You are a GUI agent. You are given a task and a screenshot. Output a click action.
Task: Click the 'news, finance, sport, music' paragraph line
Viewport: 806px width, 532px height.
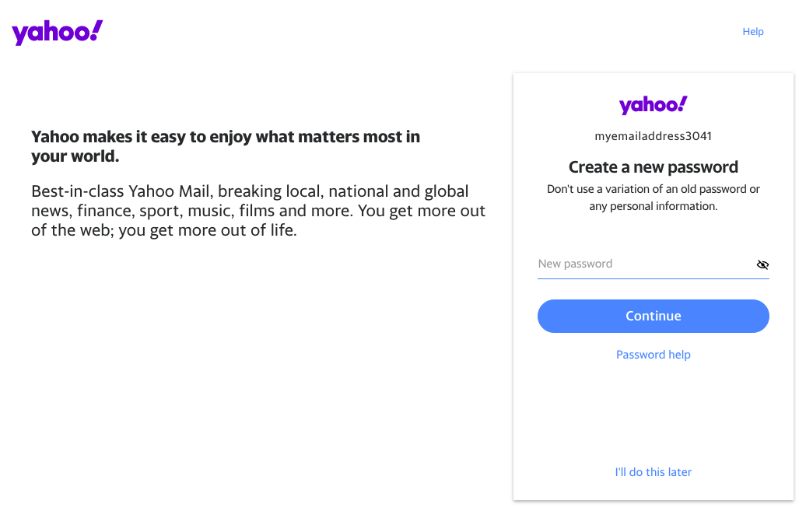pos(258,211)
